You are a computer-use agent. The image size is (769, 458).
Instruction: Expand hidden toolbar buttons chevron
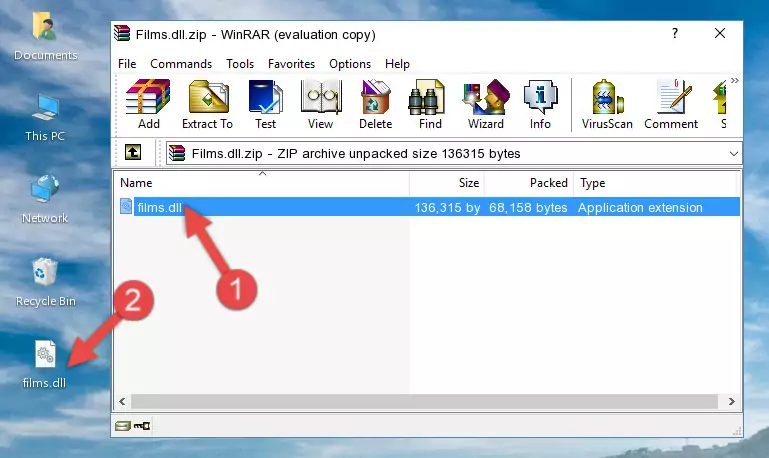734,80
